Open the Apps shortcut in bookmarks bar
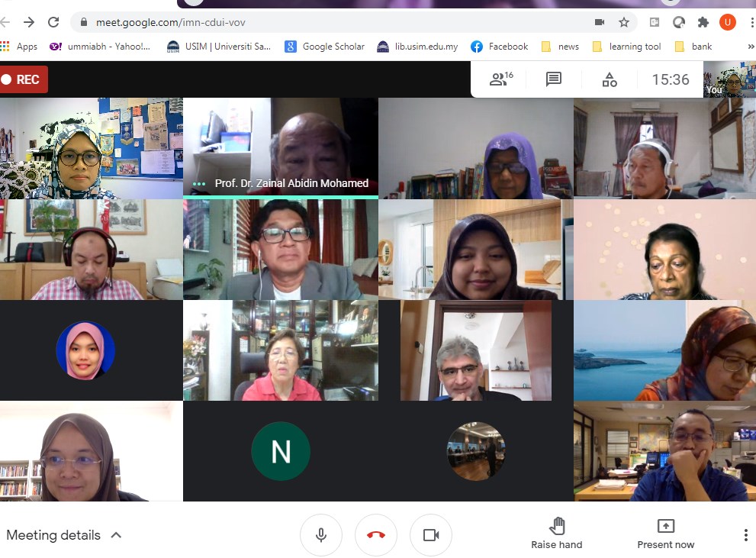The height and width of the screenshot is (558, 756). coord(19,47)
